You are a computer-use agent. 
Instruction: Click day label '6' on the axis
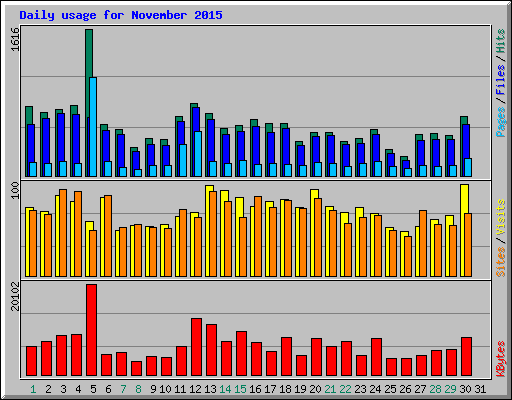click(108, 389)
